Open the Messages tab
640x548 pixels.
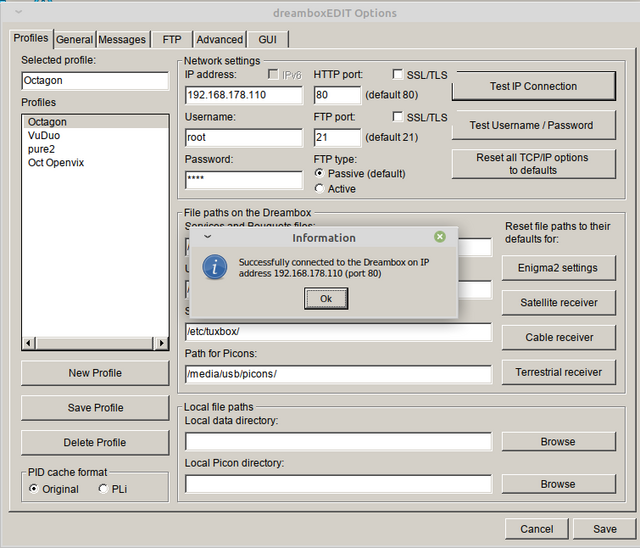click(122, 40)
